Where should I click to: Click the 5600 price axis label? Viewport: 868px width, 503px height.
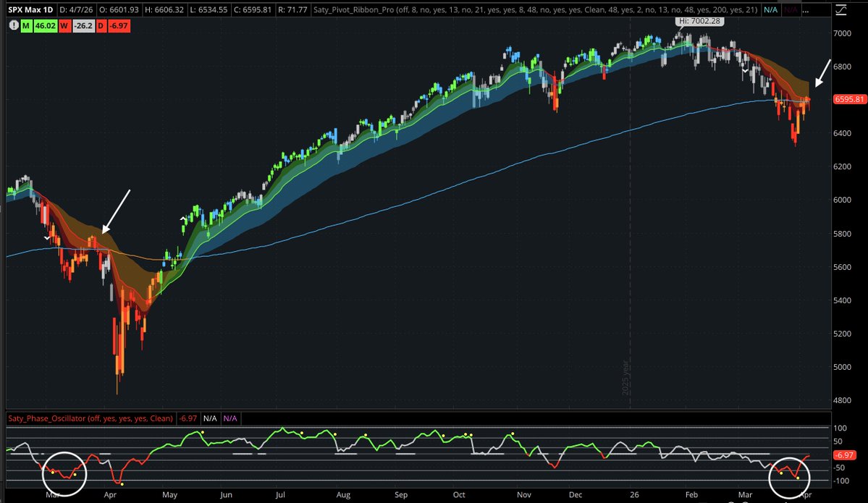tap(842, 267)
